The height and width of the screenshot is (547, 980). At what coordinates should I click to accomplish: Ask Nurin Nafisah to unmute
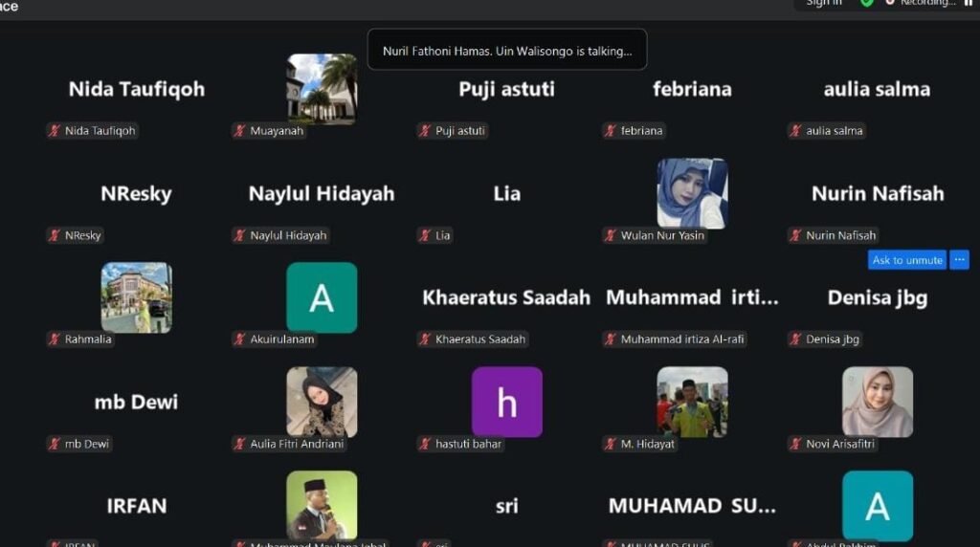(907, 260)
